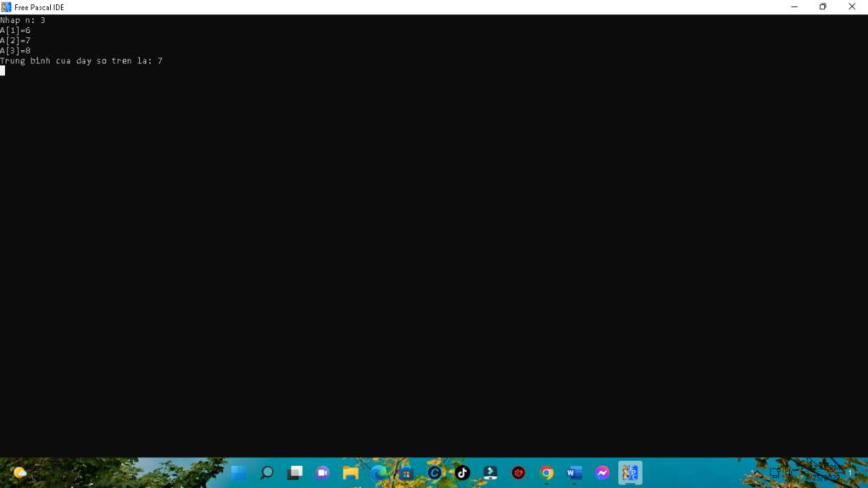Open the Windows Start menu

(x=239, y=473)
